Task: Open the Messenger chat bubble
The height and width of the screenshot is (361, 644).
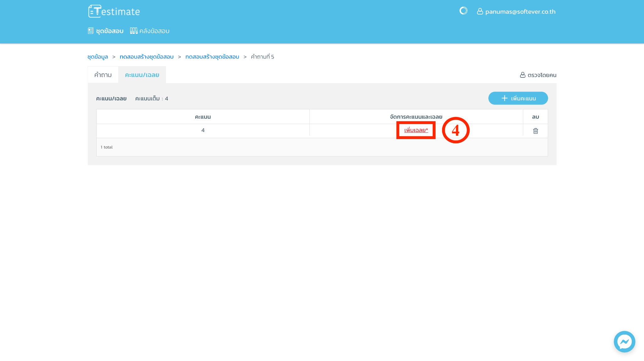Action: click(x=624, y=341)
